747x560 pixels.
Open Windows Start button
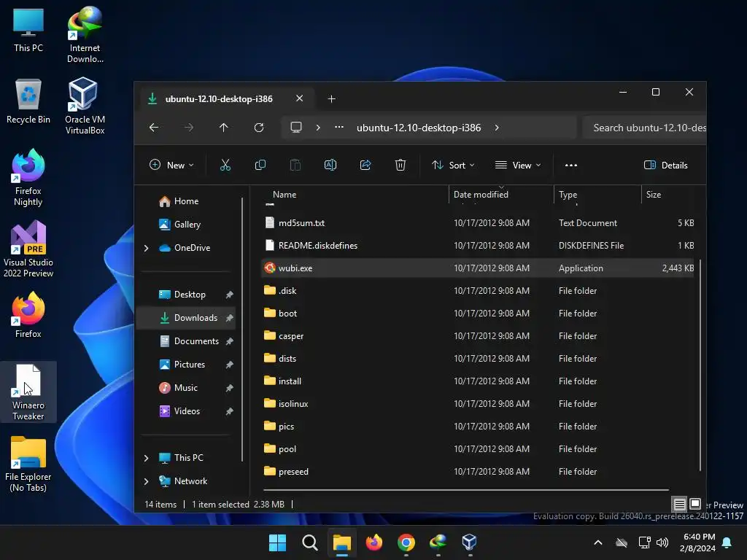click(277, 542)
